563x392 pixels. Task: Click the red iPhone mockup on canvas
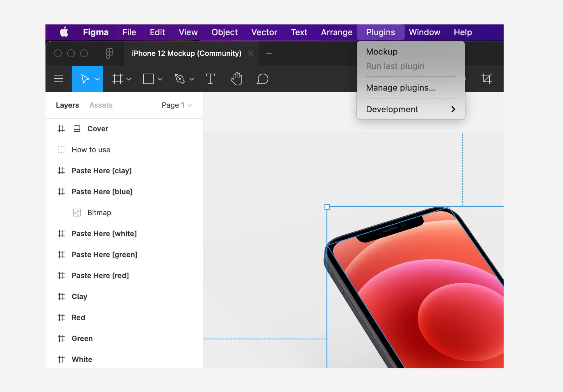tap(422, 289)
